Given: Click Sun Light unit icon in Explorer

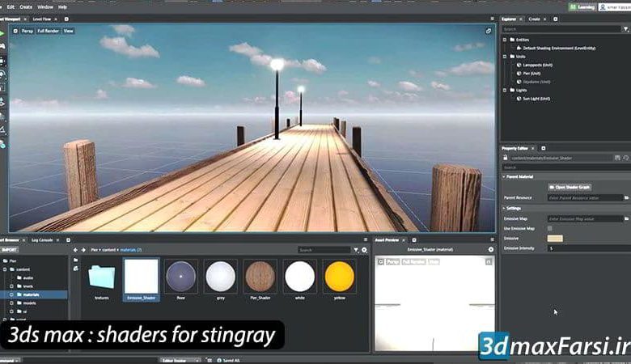Looking at the screenshot, I should point(519,99).
